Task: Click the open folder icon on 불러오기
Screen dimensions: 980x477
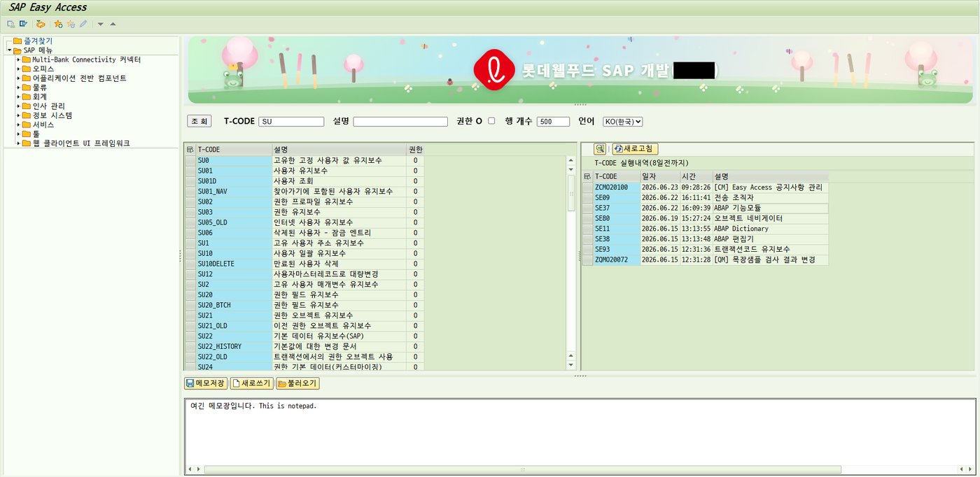Action: click(x=282, y=383)
